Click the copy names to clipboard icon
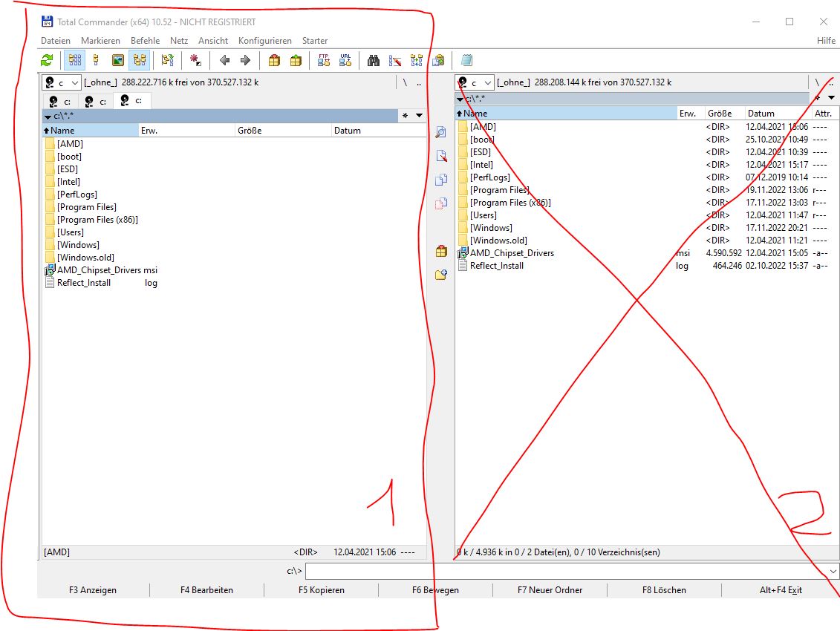This screenshot has width=840, height=631. (x=438, y=61)
